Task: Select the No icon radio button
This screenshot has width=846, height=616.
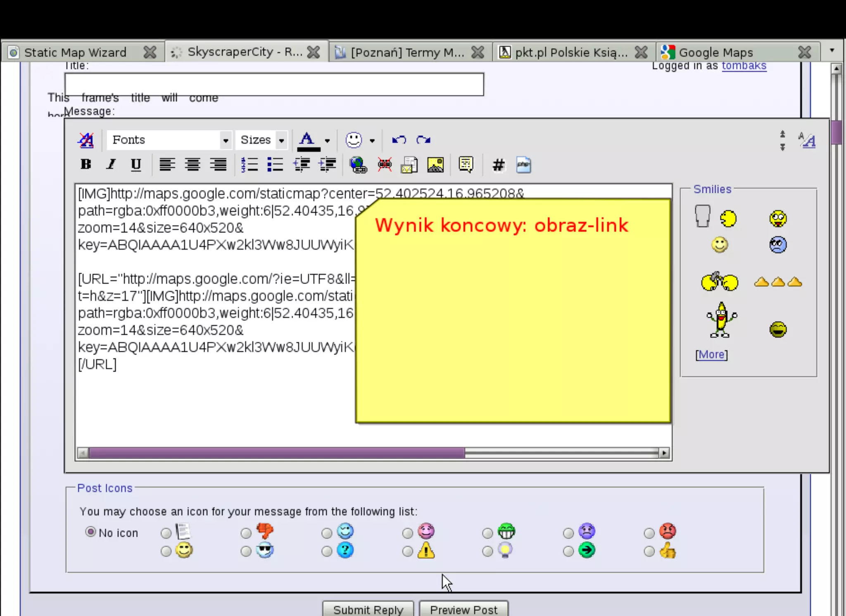Action: (90, 532)
